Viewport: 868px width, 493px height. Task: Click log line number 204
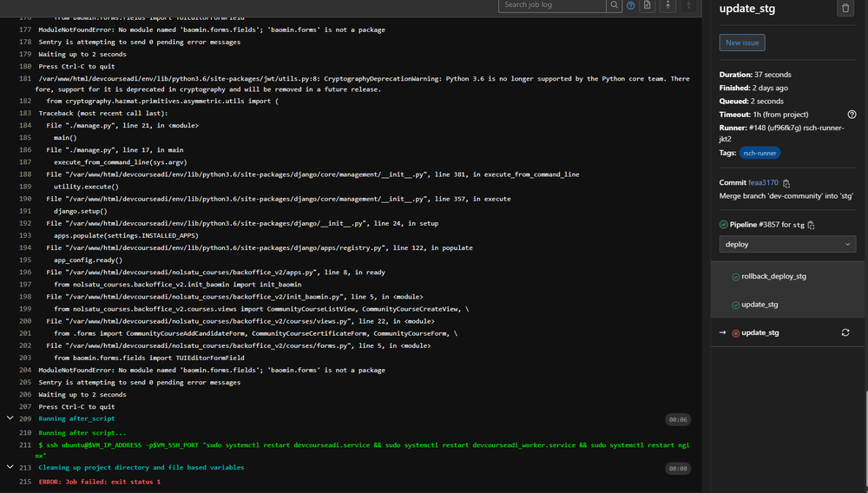25,370
